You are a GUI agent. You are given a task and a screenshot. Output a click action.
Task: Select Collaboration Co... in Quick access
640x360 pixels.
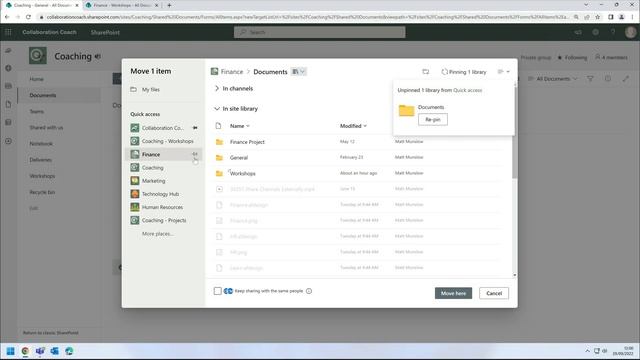(162, 128)
